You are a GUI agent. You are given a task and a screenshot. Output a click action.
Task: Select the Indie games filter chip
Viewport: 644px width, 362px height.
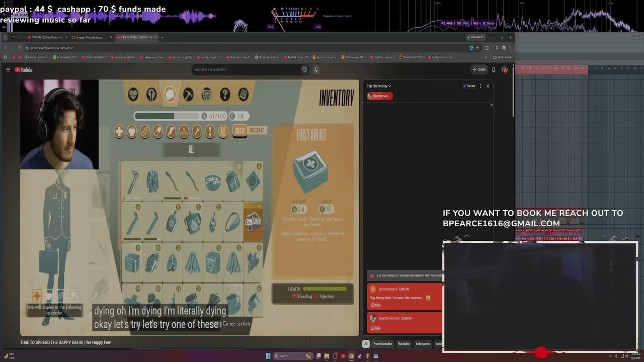point(423,344)
